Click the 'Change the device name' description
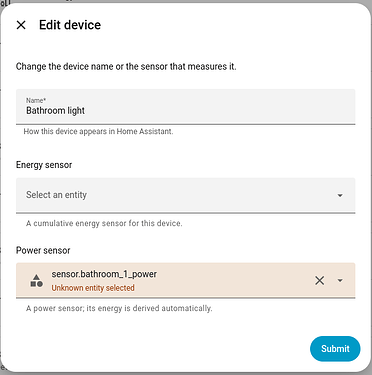 [126, 66]
